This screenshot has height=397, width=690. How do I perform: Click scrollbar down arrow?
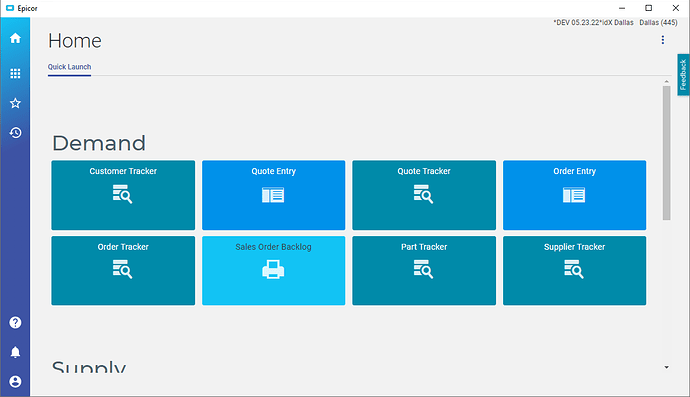(x=667, y=367)
